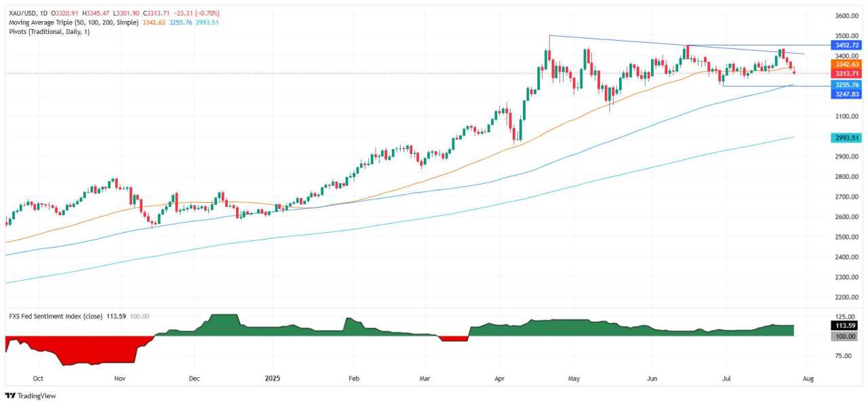Click the FXS Fed Sentiment Index legend
Screen dimensions: 868x405
pos(54,316)
